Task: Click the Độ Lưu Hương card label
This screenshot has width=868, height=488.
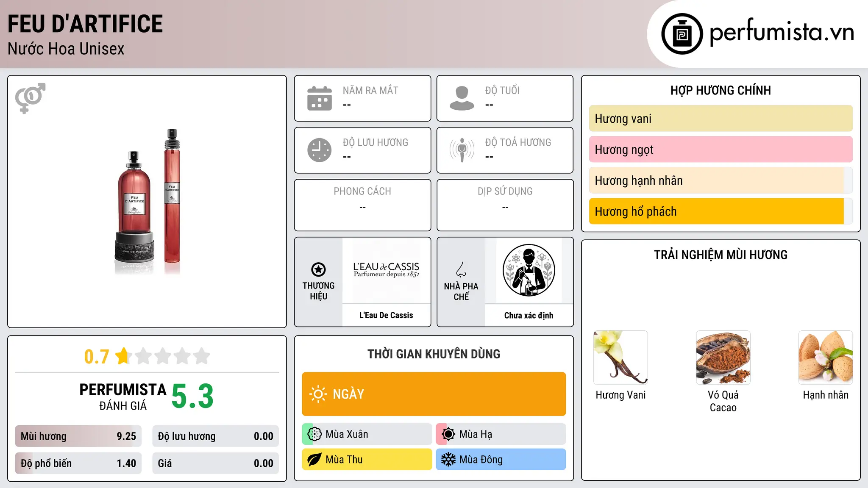Action: click(x=376, y=142)
